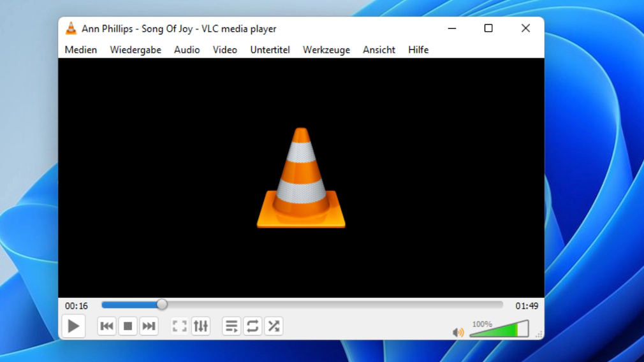Stop playback with the stop button
644x362 pixels.
point(128,326)
